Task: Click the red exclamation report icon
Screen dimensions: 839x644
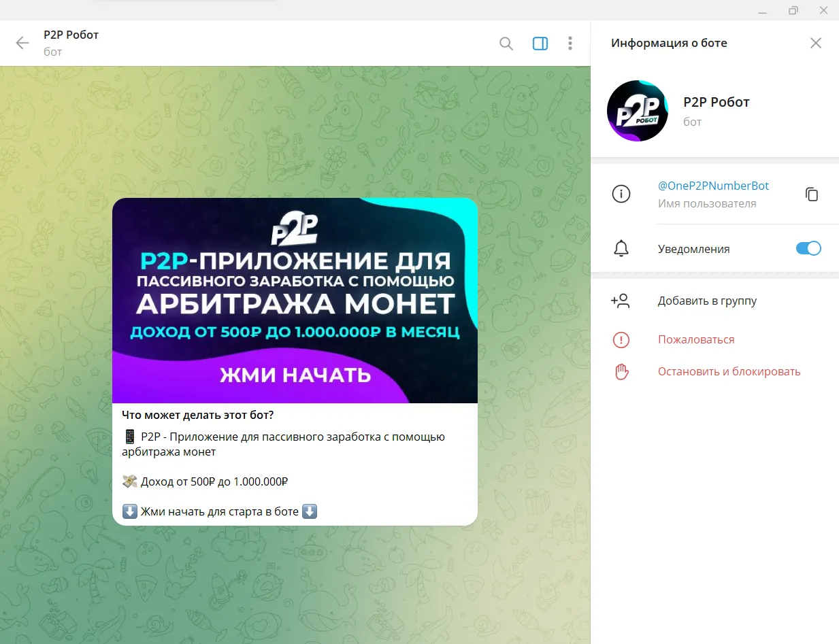Action: (x=621, y=339)
